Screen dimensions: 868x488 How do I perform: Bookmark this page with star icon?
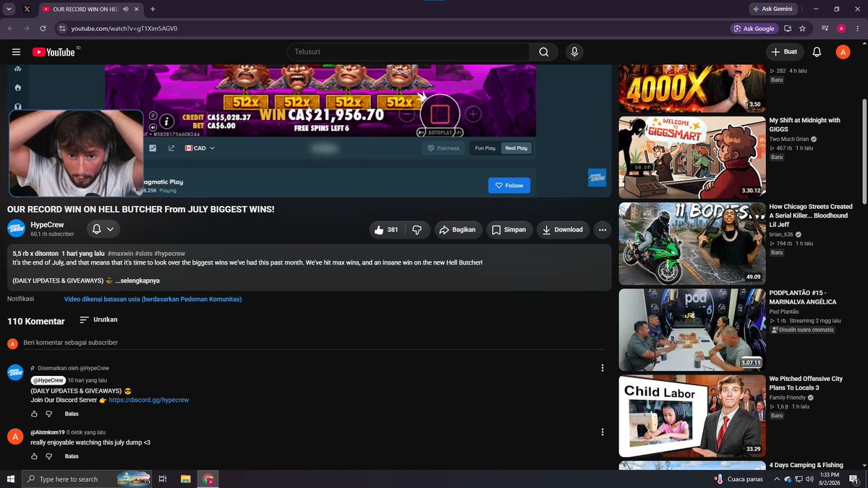(802, 29)
